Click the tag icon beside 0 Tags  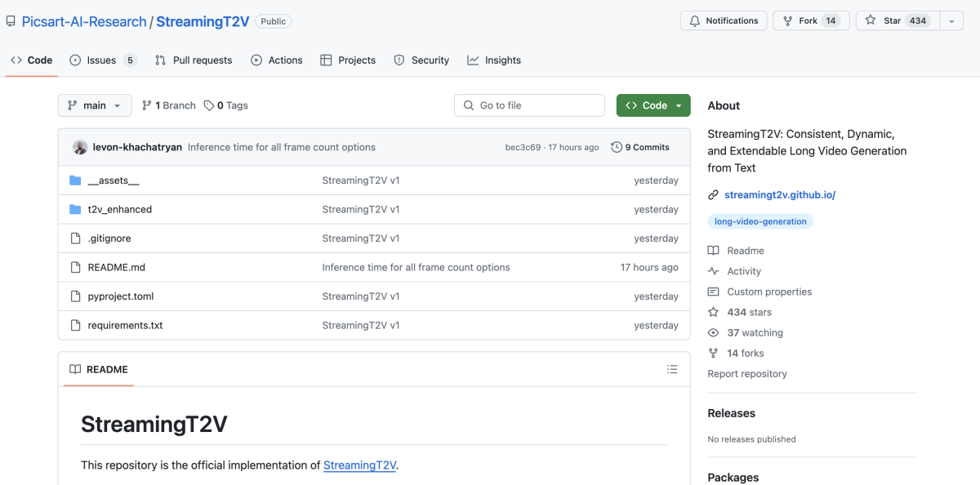209,106
